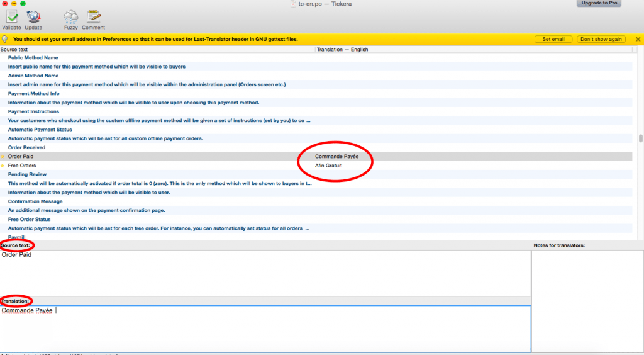Viewport: 644px width, 355px height.
Task: Toggle the Fuzzy toolbar icon
Action: click(x=70, y=17)
